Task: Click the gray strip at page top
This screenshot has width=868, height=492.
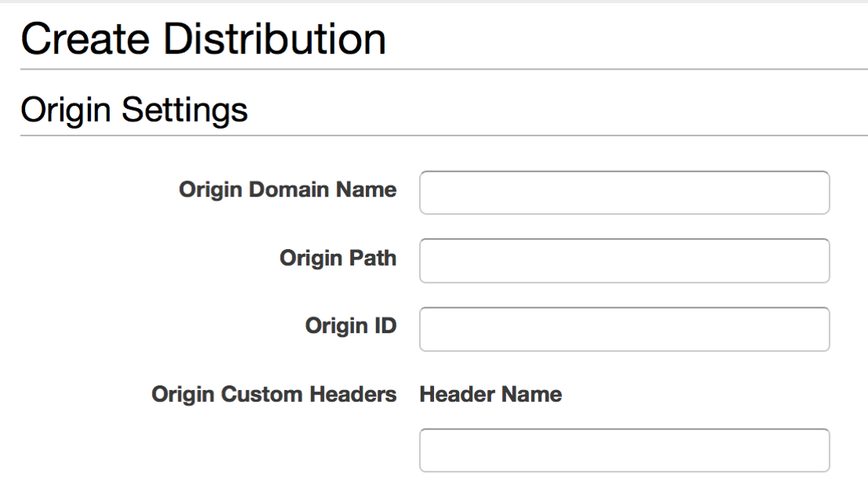Action: [x=434, y=2]
